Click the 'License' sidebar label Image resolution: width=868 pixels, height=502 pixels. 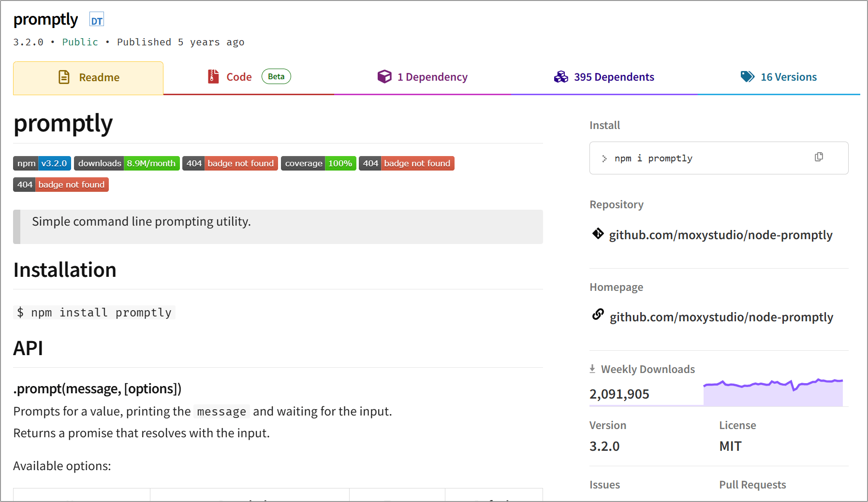click(x=737, y=425)
